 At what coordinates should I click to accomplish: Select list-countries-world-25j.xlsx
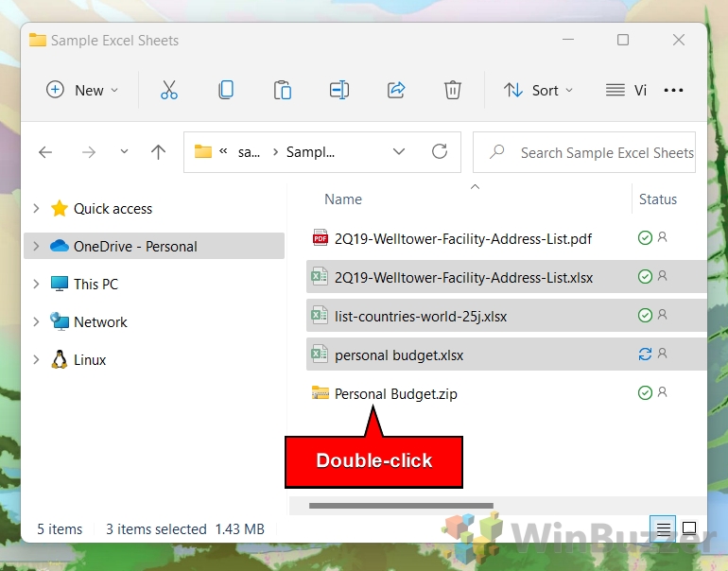421,316
